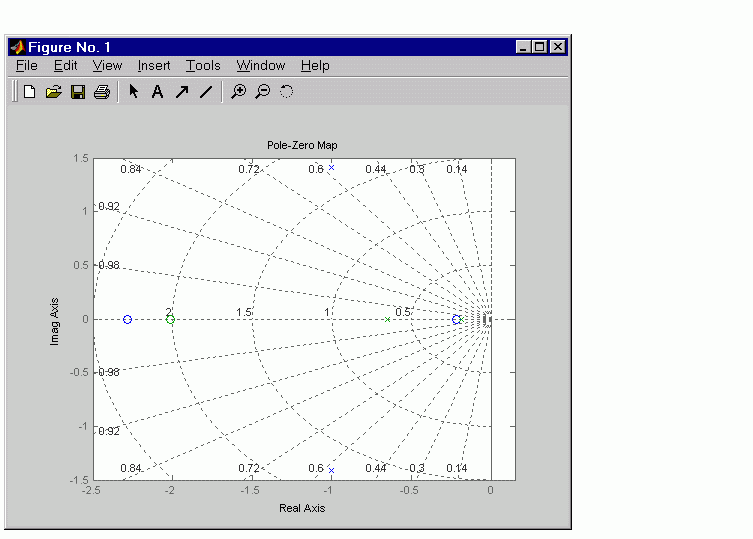Select the arrow pointer edit tool
753x539 pixels.
tap(134, 91)
